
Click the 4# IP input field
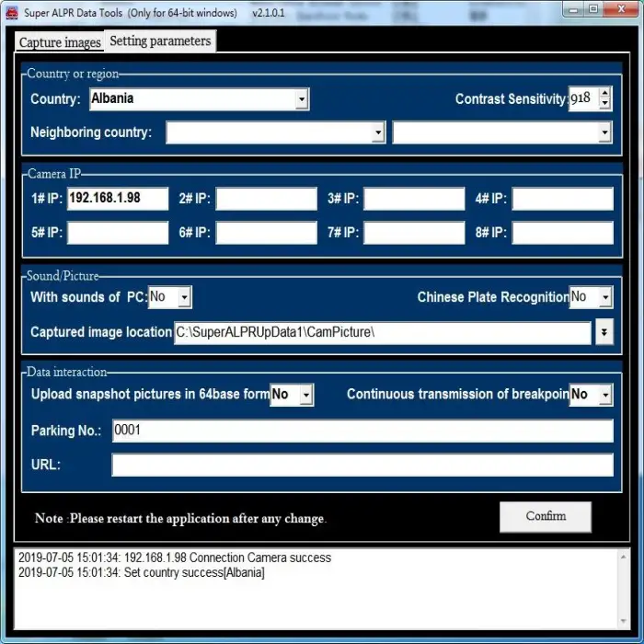pos(562,199)
